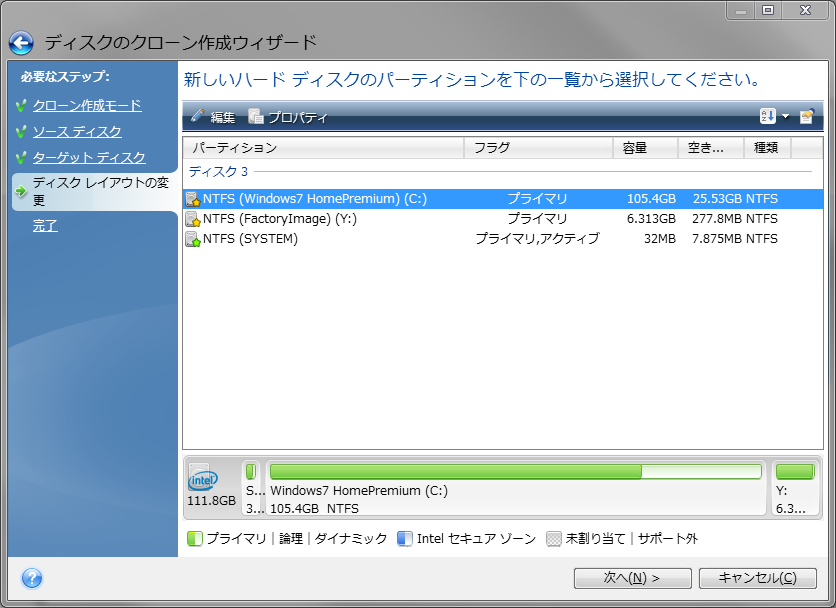
Task: Click the gray 未割り当て legend swatch
Action: tap(554, 539)
